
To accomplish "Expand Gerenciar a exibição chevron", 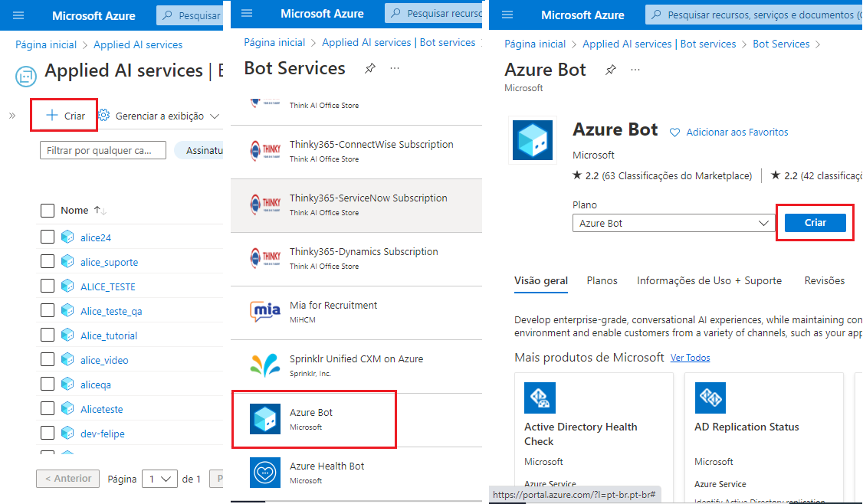I will [215, 116].
